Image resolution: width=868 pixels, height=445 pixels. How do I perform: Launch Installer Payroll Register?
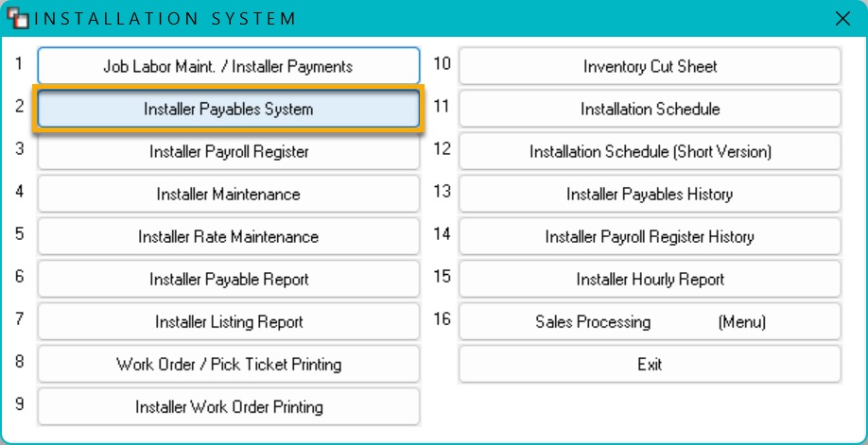[x=229, y=151]
